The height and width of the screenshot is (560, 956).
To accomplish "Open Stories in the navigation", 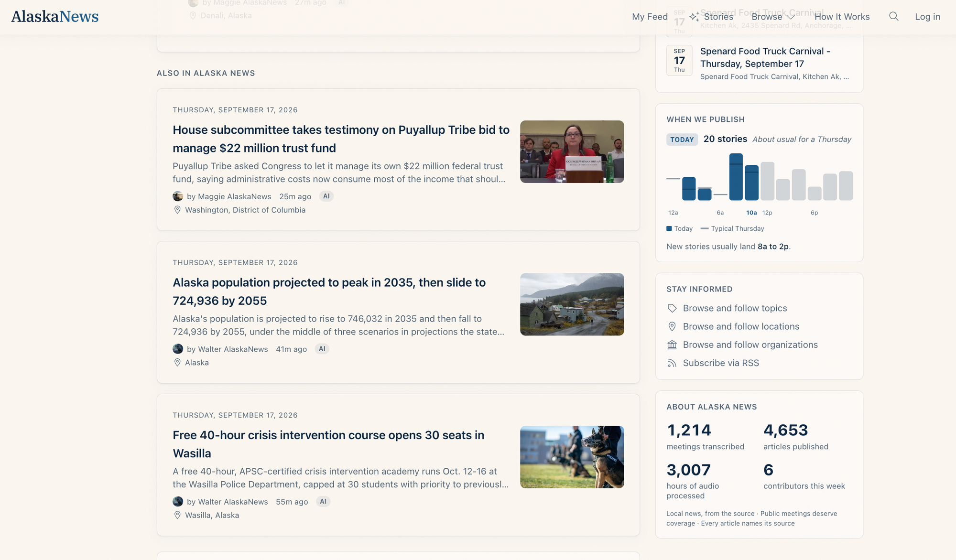I will [718, 17].
